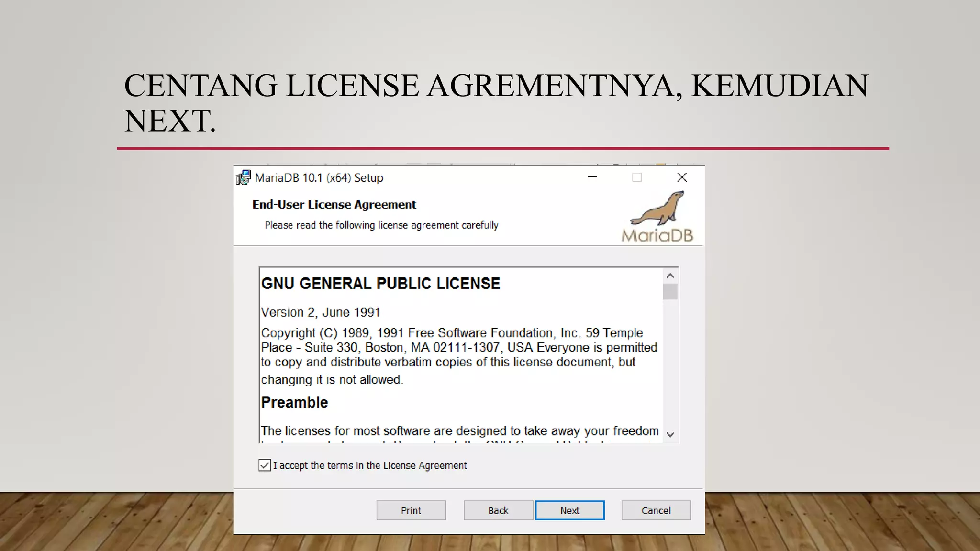Cancel the MariaDB setup
This screenshot has width=980, height=551.
656,510
